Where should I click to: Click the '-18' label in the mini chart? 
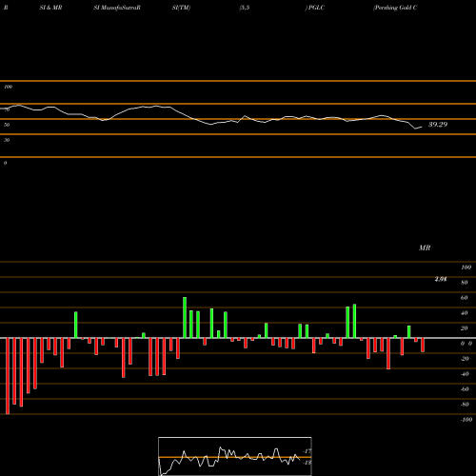307,463
